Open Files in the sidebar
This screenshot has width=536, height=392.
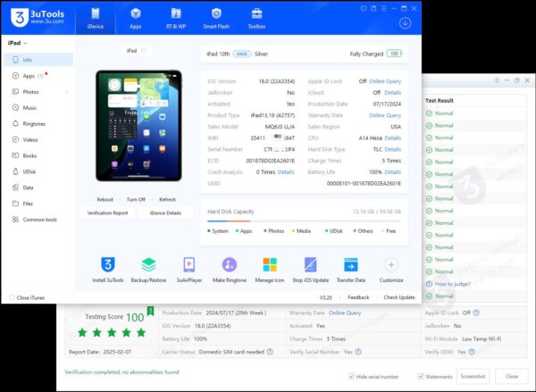38,204
